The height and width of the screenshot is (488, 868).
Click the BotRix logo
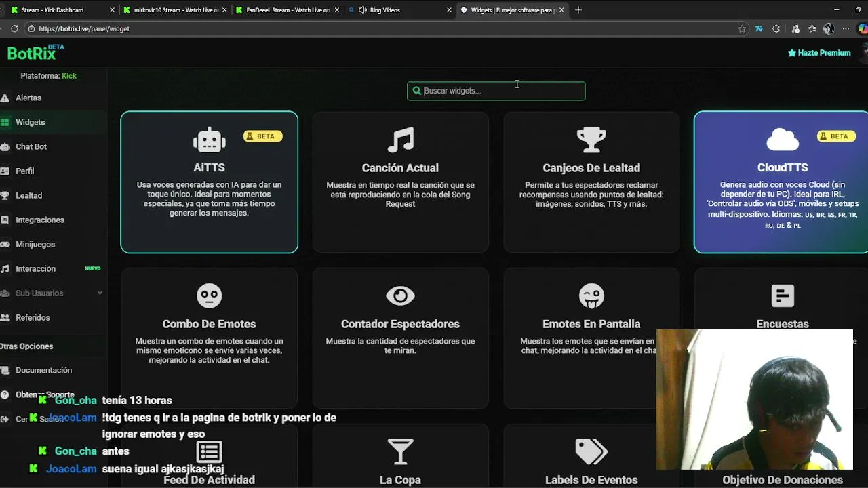(35, 53)
